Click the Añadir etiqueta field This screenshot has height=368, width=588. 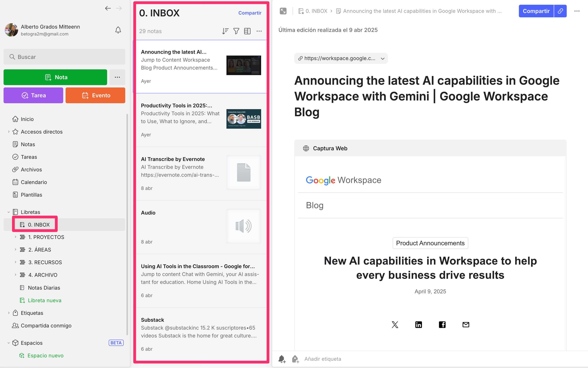[323, 359]
